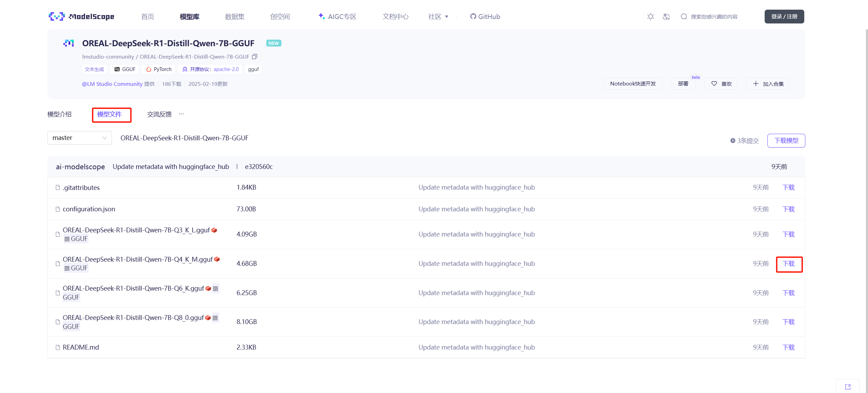Download the Q8_0.gguf file
This screenshot has height=393, width=868.
tap(788, 322)
